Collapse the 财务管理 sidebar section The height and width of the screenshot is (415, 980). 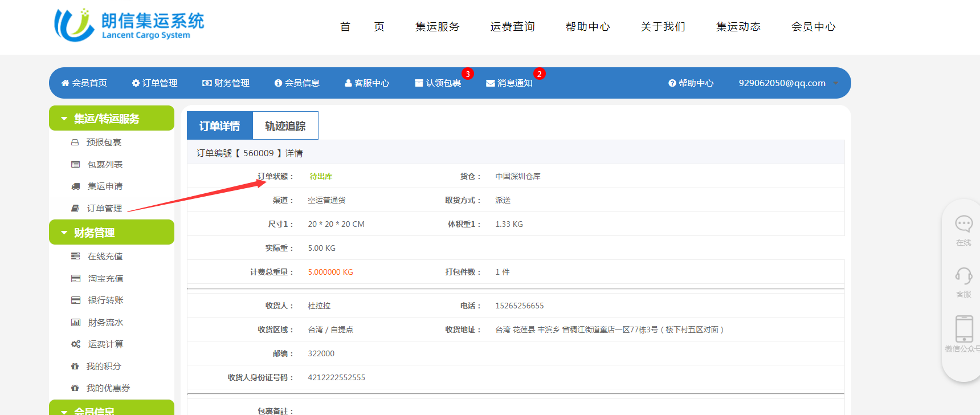(x=64, y=233)
